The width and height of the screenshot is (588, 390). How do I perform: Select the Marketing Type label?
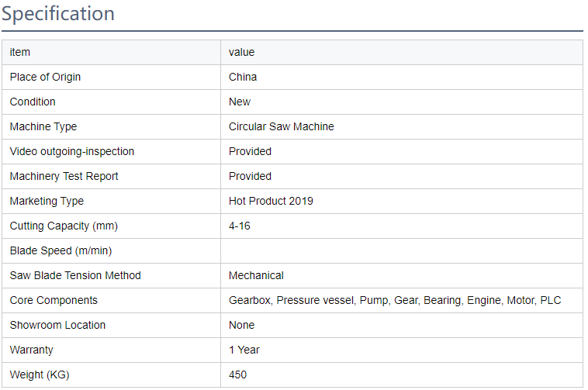tap(47, 201)
